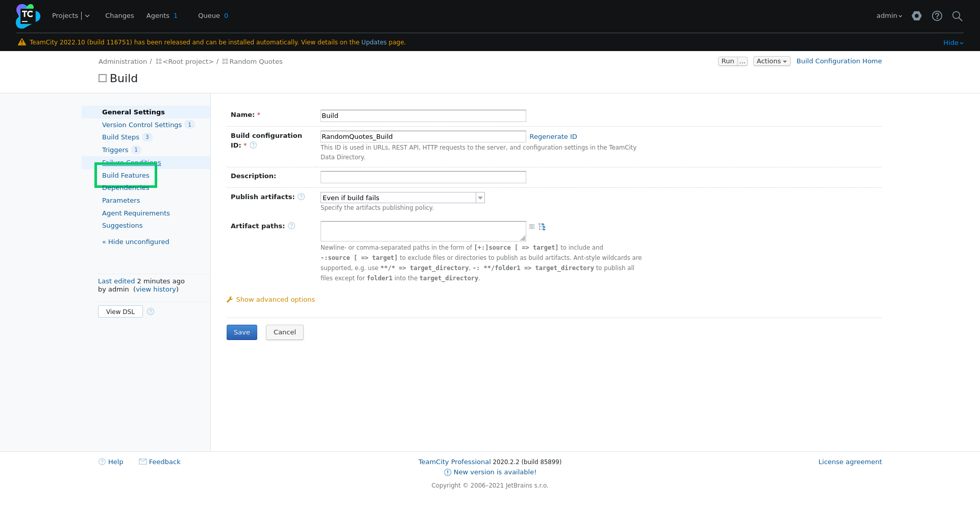Click the search magnifier icon
This screenshot has height=508, width=980.
click(x=958, y=16)
